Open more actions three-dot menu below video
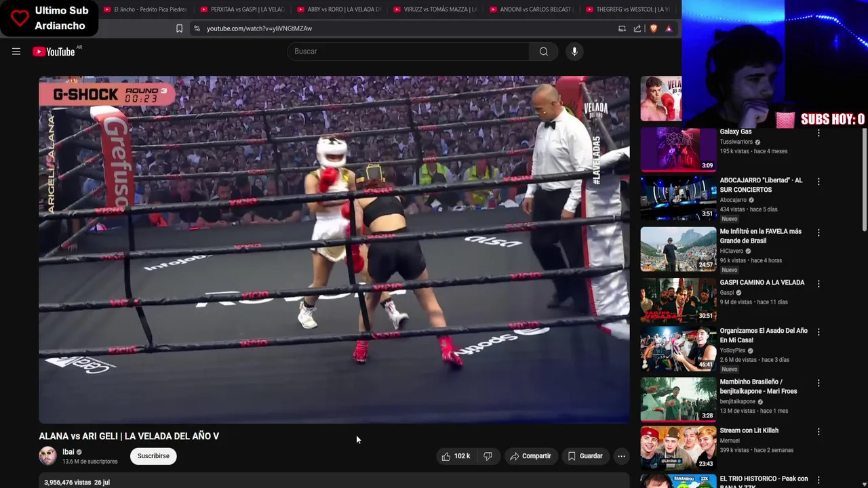 621,456
